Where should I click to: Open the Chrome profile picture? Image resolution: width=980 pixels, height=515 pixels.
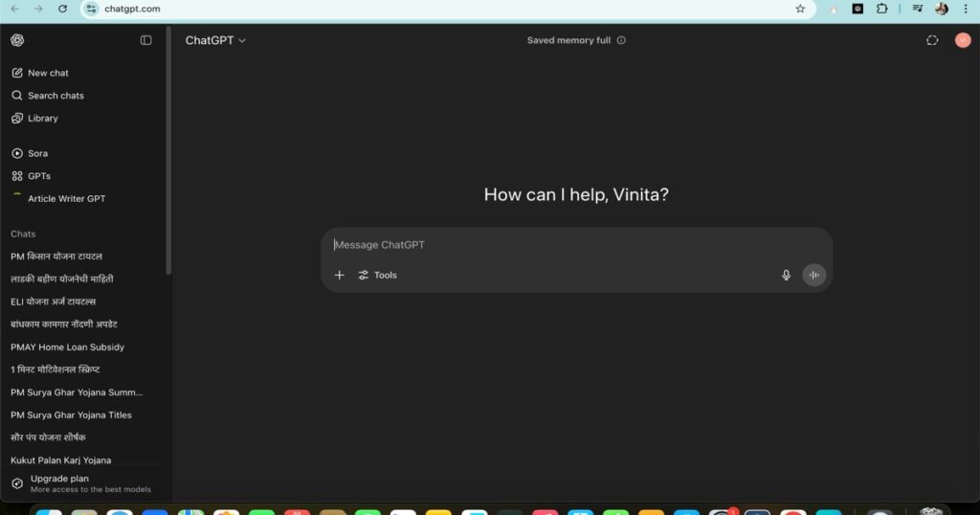pyautogui.click(x=942, y=9)
